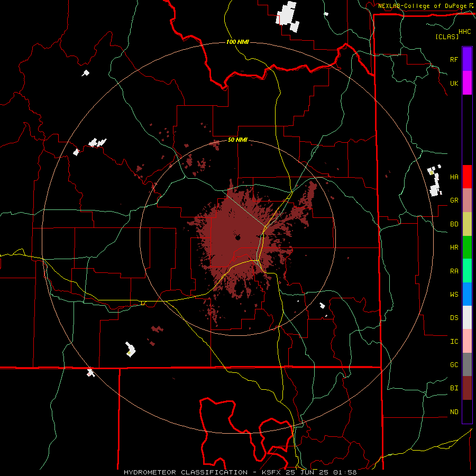Screen dimensions: 476x476
Task: Click the 01:58 timestamp text
Action: [345, 472]
